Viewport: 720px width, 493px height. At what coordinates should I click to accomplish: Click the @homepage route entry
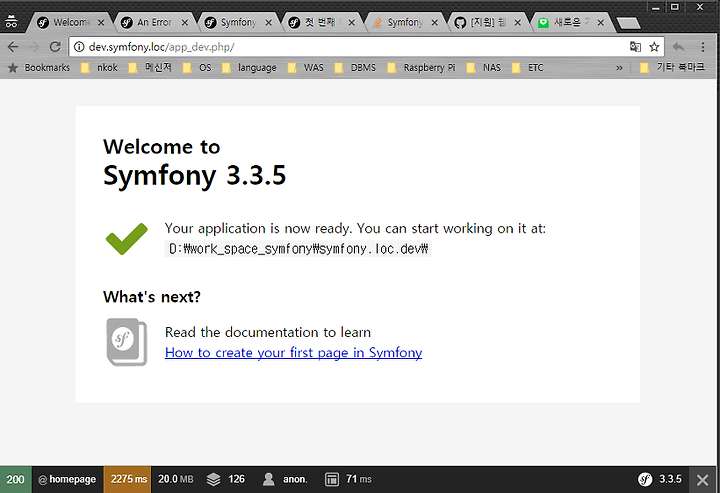click(68, 479)
